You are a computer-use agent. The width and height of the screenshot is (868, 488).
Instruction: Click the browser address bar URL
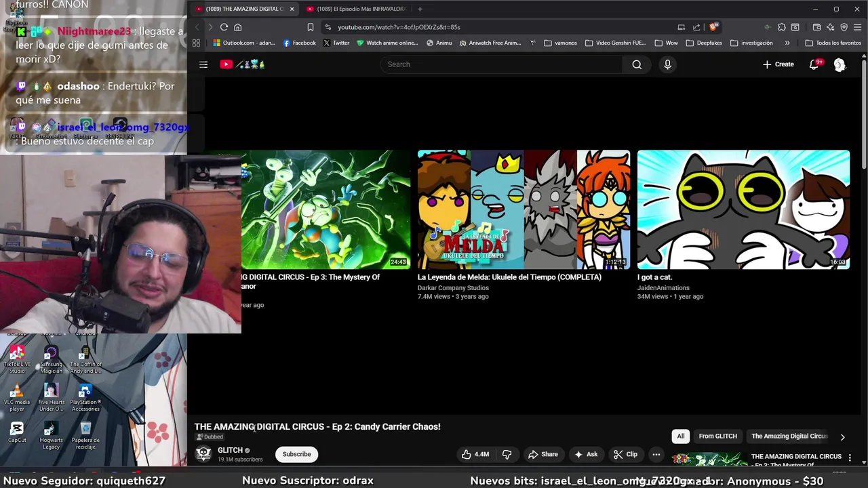tap(399, 27)
